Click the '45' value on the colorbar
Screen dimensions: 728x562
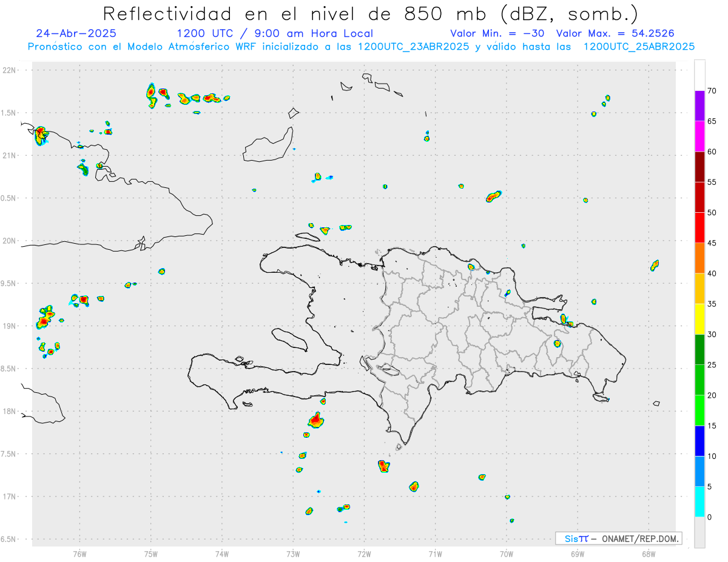[x=712, y=243]
